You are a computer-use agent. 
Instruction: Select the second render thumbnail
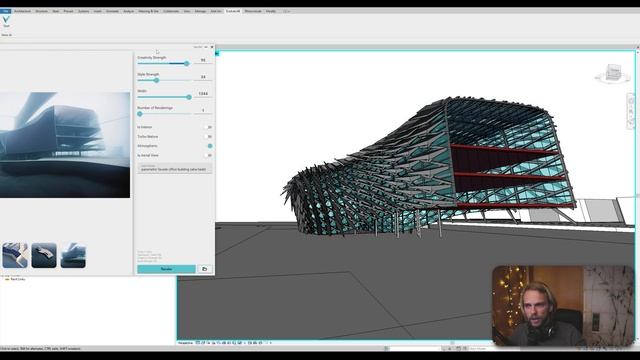tap(44, 256)
